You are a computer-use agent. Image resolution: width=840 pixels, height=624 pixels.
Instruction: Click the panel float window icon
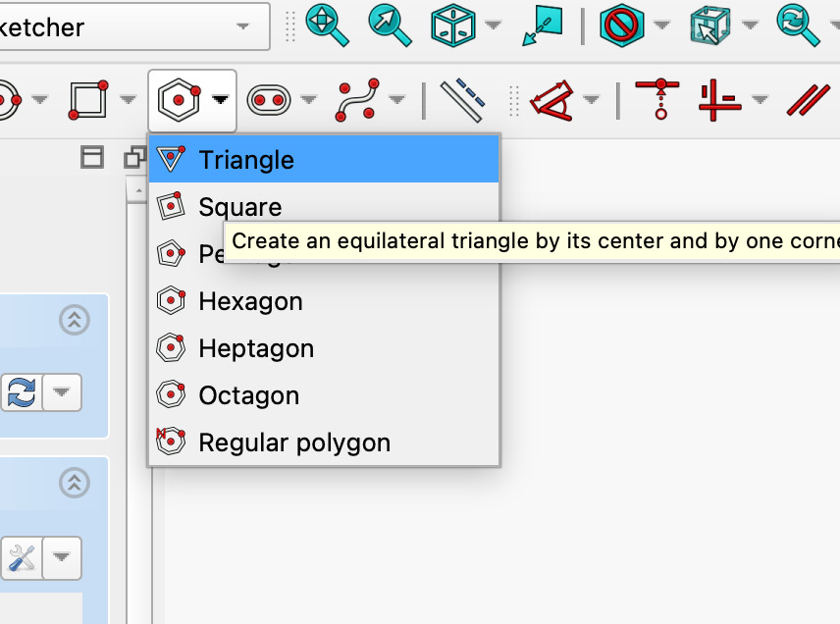click(x=92, y=158)
